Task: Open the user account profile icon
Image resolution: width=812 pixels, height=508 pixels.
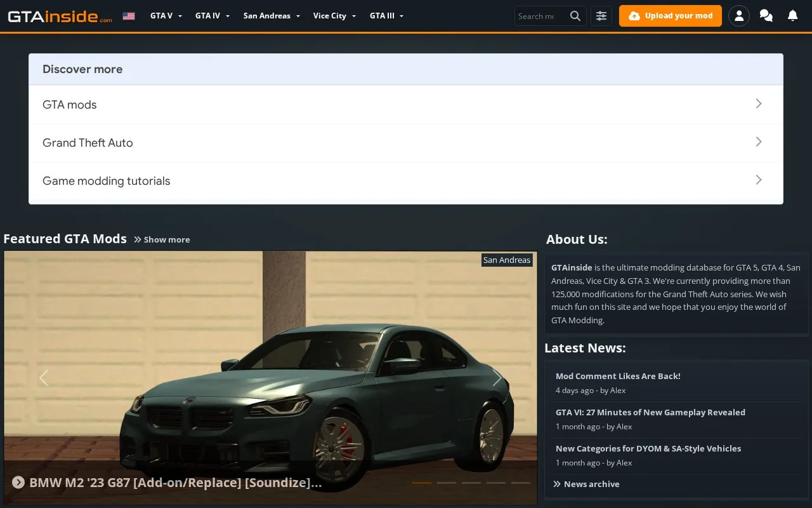Action: [x=739, y=16]
